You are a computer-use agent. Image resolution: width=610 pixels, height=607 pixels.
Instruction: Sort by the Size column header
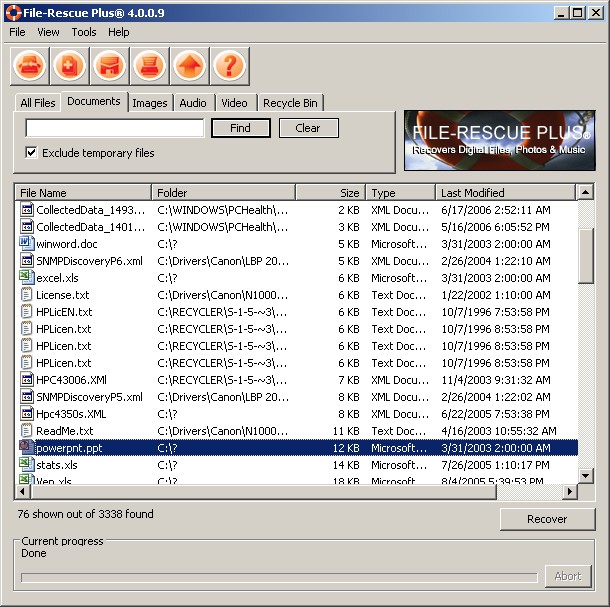tap(330, 193)
